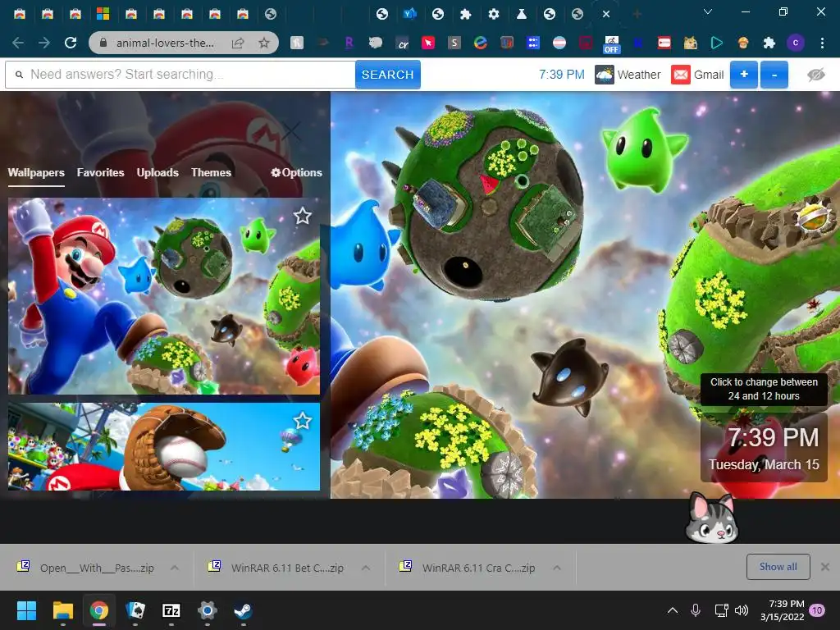This screenshot has width=840, height=630.
Task: Click the striped flag circle extension icon
Action: pos(559,43)
